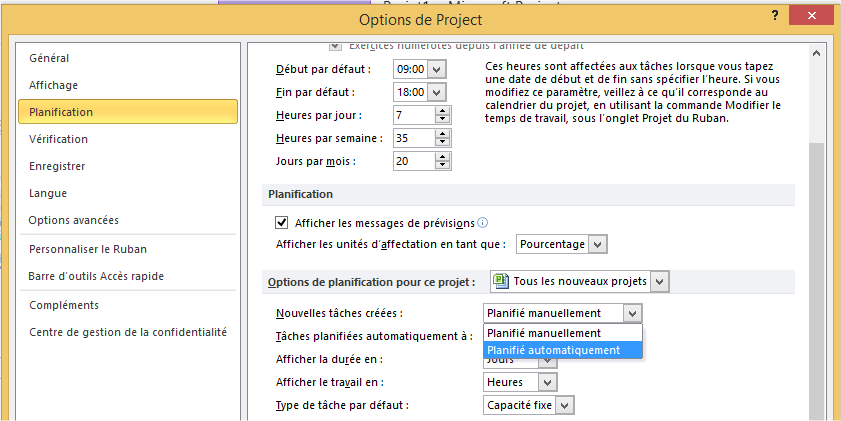Expand Tous les nouveaux projets dropdown

coord(658,282)
